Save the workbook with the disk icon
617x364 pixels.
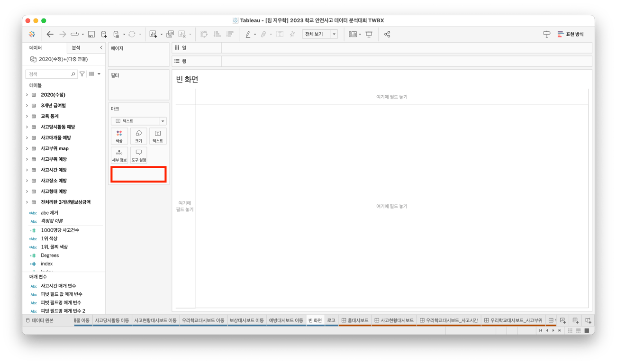point(91,34)
